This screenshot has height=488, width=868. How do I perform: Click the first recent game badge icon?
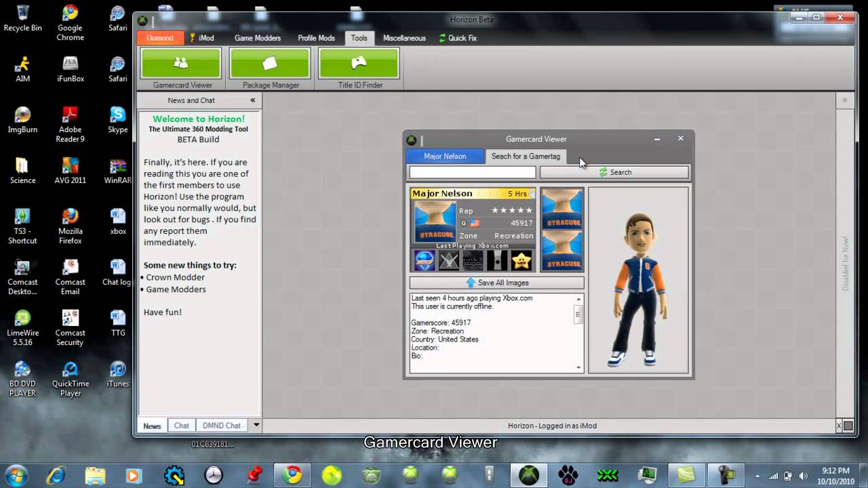425,260
